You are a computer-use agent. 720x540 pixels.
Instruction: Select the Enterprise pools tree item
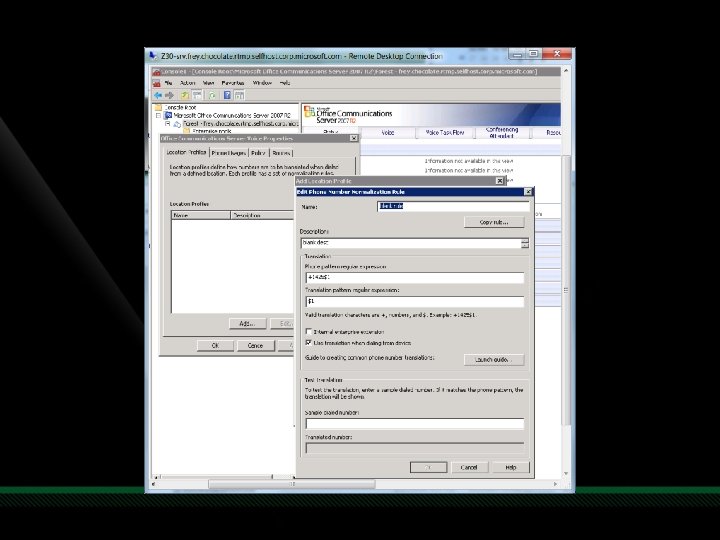click(212, 131)
